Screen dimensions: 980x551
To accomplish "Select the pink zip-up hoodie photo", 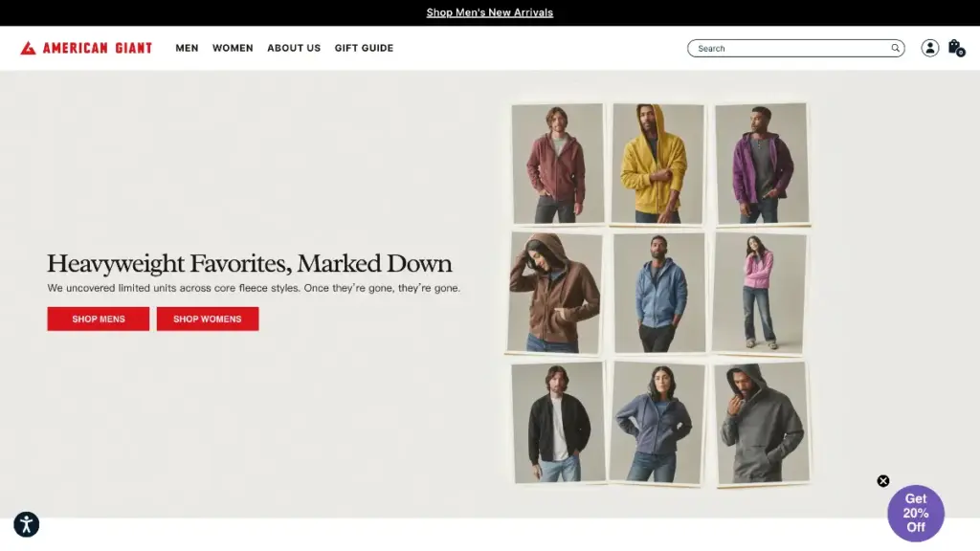I will (x=758, y=292).
